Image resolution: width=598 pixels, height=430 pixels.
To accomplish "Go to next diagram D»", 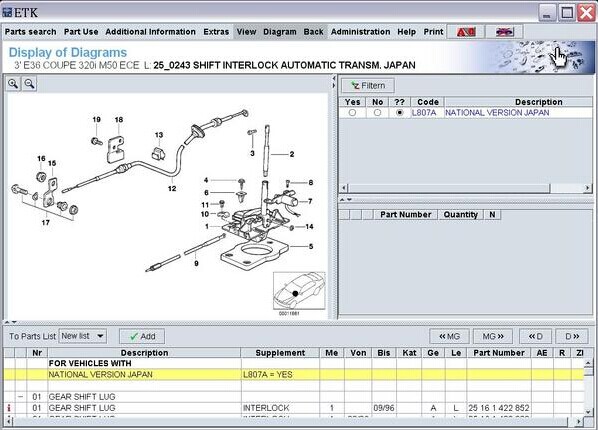I will tap(572, 336).
